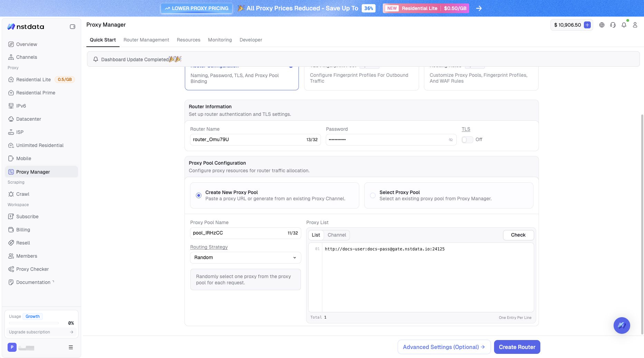Open the Developer tab
Screen dimensions: 644x358
(251, 40)
